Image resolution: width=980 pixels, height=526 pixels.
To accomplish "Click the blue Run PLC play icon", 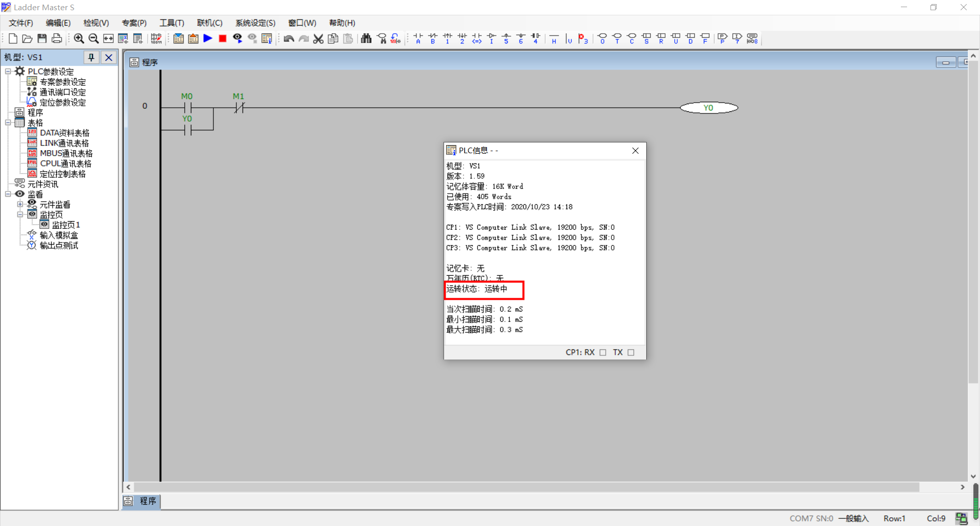I will (x=208, y=38).
